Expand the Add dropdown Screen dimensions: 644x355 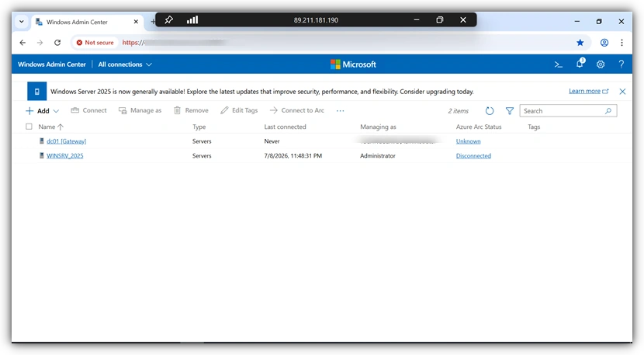pos(56,111)
